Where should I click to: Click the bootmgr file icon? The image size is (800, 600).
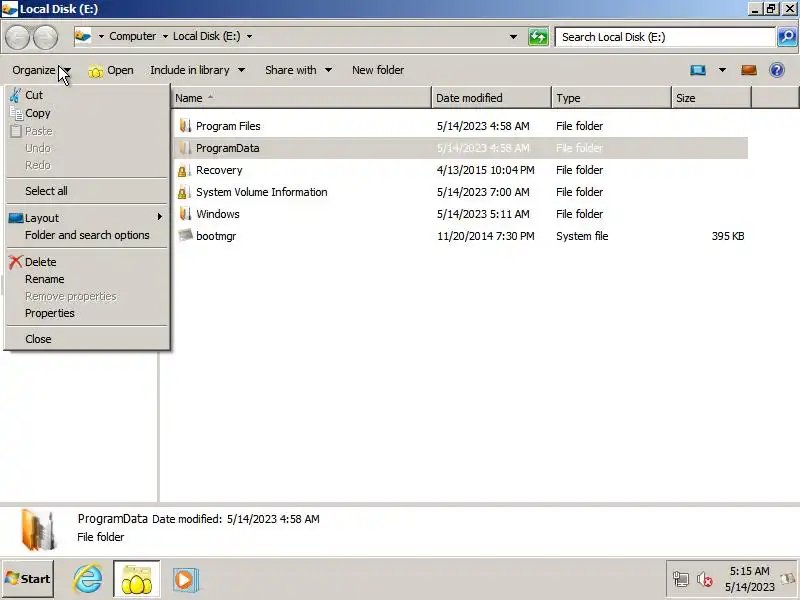click(185, 235)
